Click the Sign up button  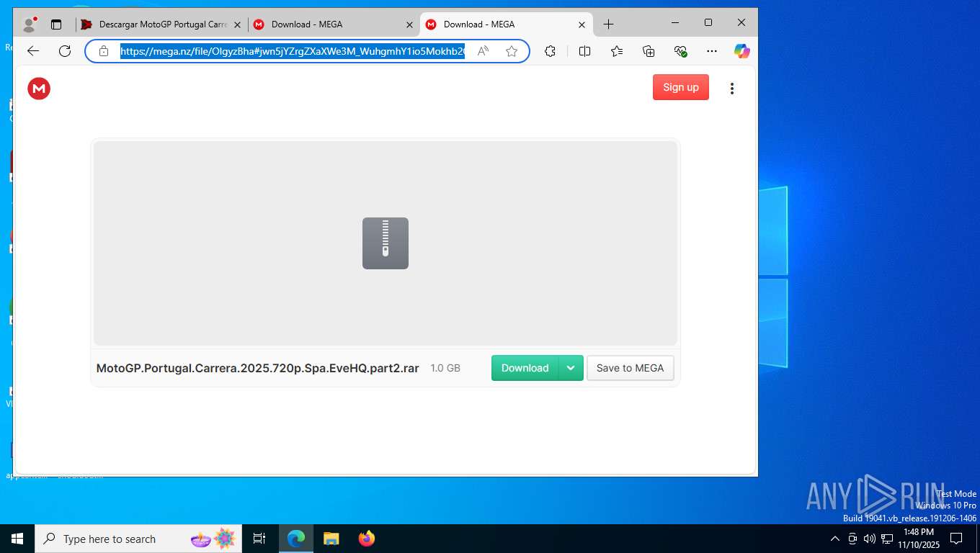pyautogui.click(x=681, y=87)
